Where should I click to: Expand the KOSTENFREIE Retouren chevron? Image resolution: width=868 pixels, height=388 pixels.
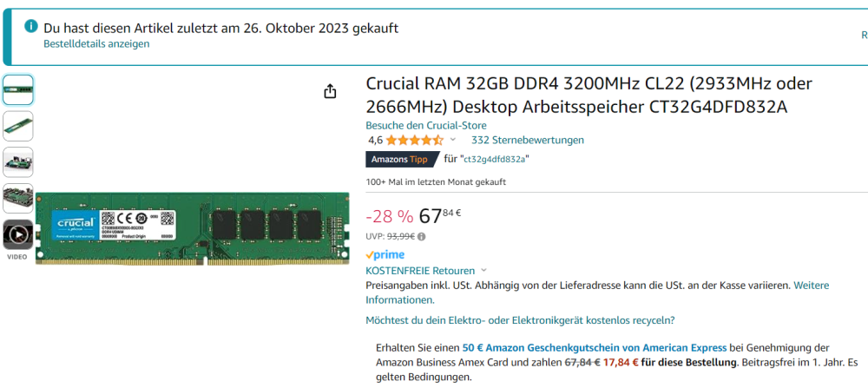pyautogui.click(x=483, y=271)
